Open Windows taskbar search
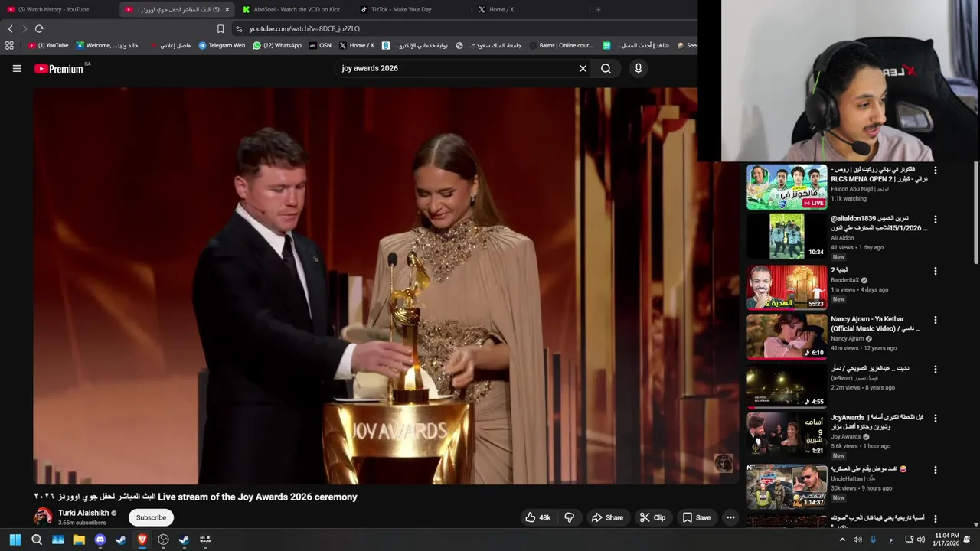The image size is (980, 551). tap(37, 540)
